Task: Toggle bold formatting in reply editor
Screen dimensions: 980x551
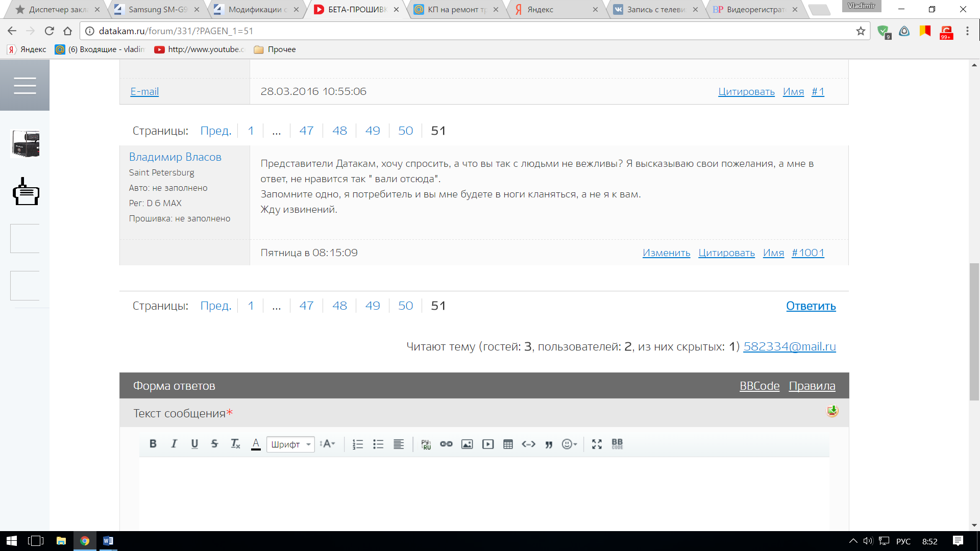Action: 153,444
